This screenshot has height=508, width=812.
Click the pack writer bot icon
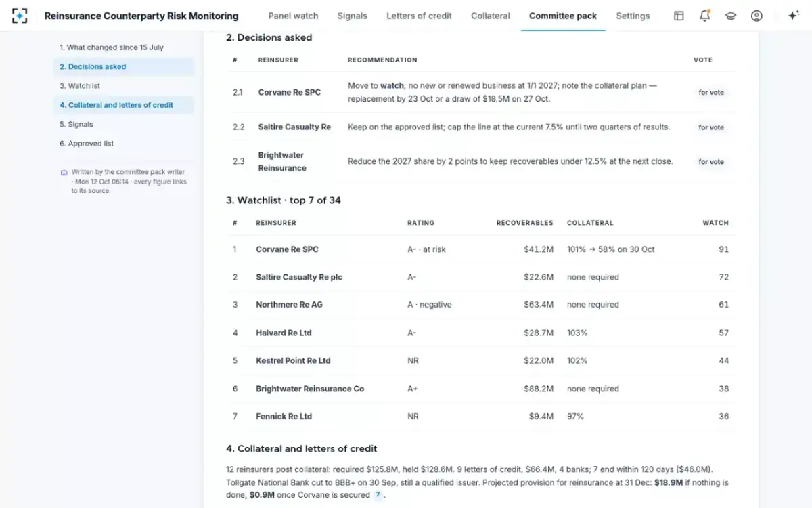point(64,173)
